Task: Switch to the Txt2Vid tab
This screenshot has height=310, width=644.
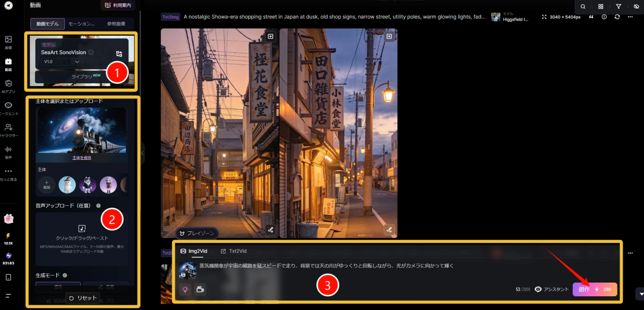Action: coord(234,251)
